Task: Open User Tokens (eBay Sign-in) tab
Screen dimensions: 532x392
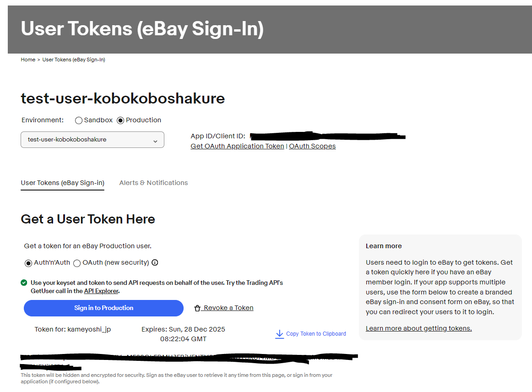Action: point(62,183)
